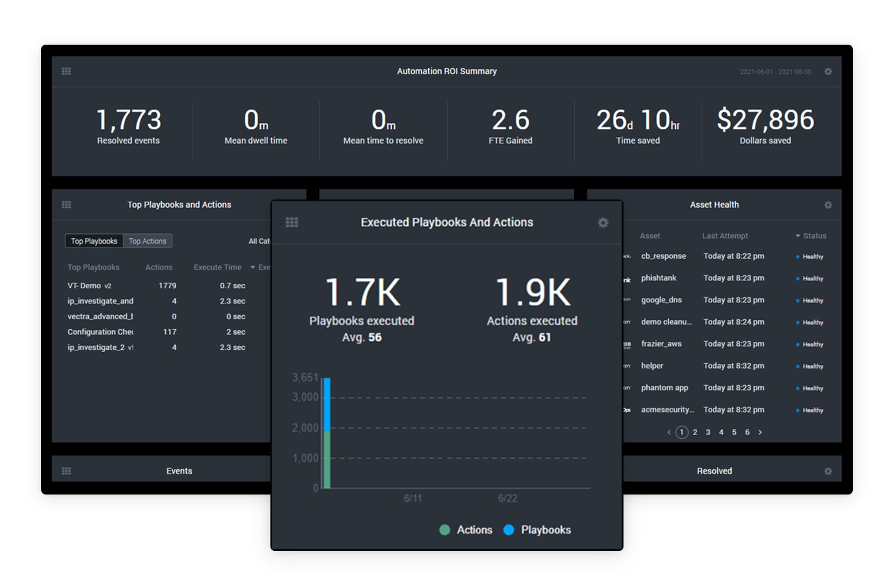This screenshot has height=588, width=894.
Task: Click the 2.6 FTE Gained metric
Action: [511, 126]
